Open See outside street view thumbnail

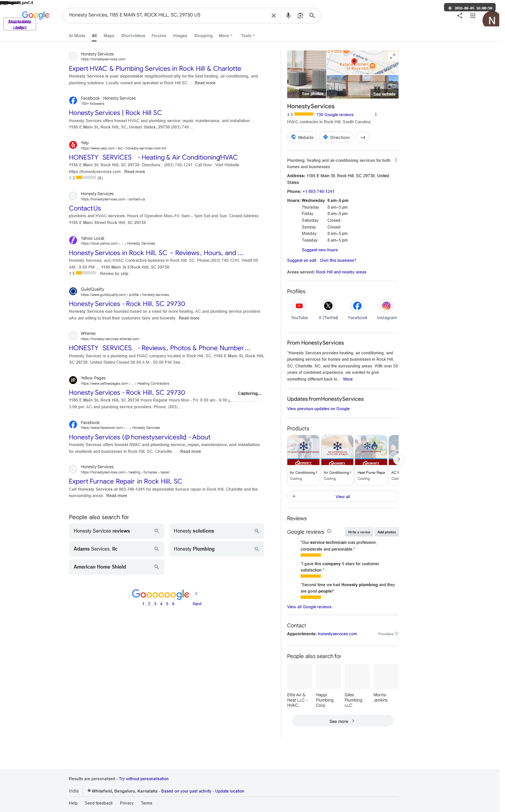[x=363, y=87]
